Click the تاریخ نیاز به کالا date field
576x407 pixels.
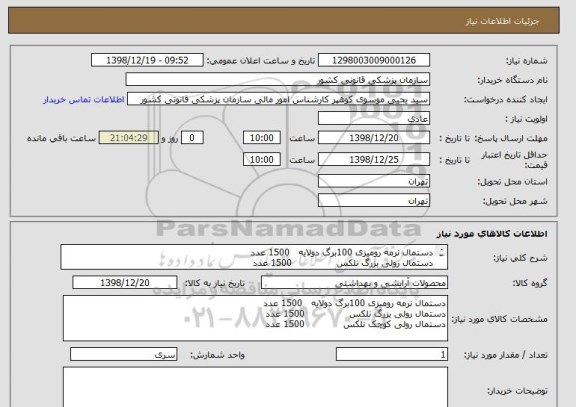point(125,283)
